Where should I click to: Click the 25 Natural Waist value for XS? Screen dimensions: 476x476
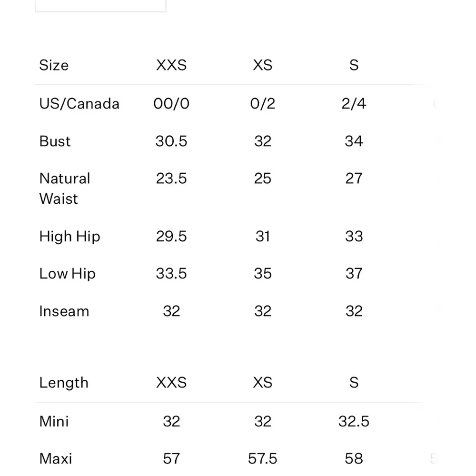[x=263, y=178]
